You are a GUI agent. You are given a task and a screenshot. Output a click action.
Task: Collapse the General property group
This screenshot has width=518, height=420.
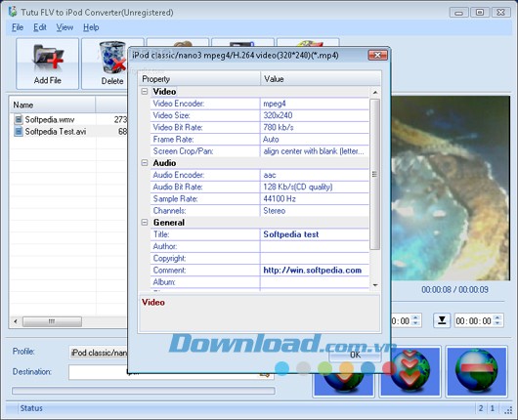click(x=145, y=223)
